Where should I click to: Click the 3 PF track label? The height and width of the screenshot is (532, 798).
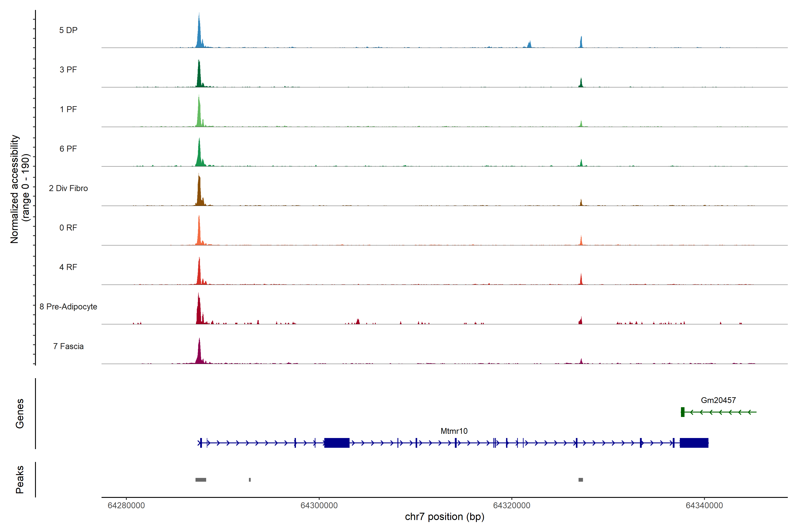tap(68, 70)
